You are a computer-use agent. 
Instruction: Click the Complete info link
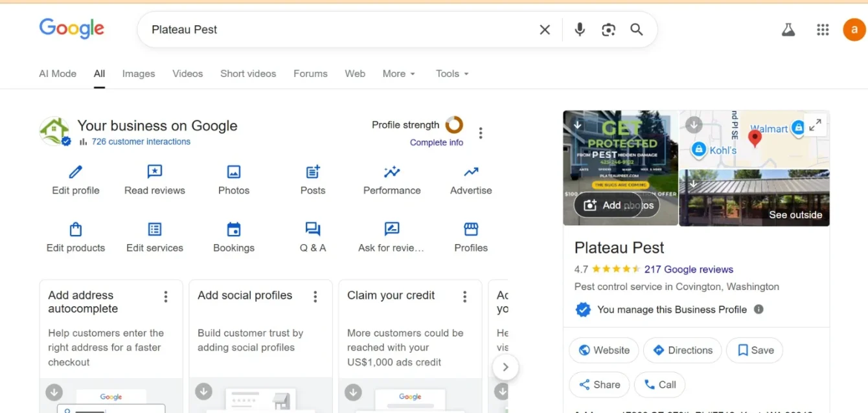pos(437,142)
